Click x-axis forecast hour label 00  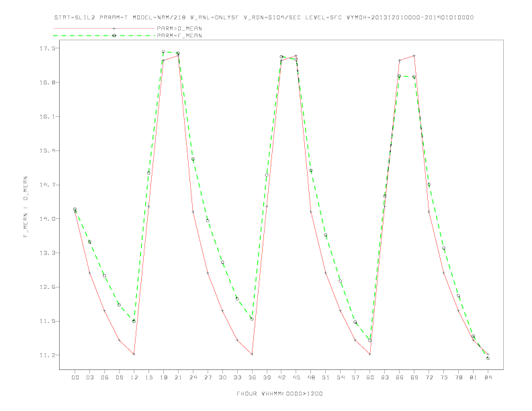(75, 377)
